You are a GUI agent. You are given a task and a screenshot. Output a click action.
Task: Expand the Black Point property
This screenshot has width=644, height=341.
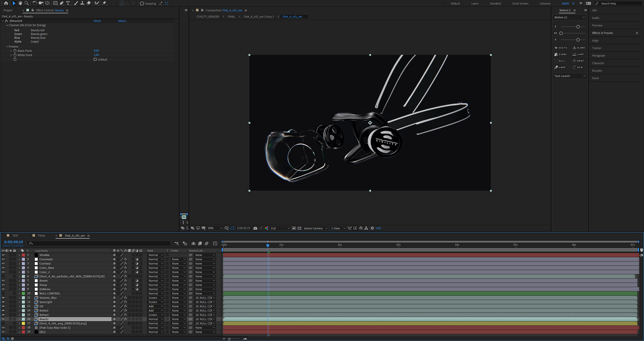click(11, 51)
